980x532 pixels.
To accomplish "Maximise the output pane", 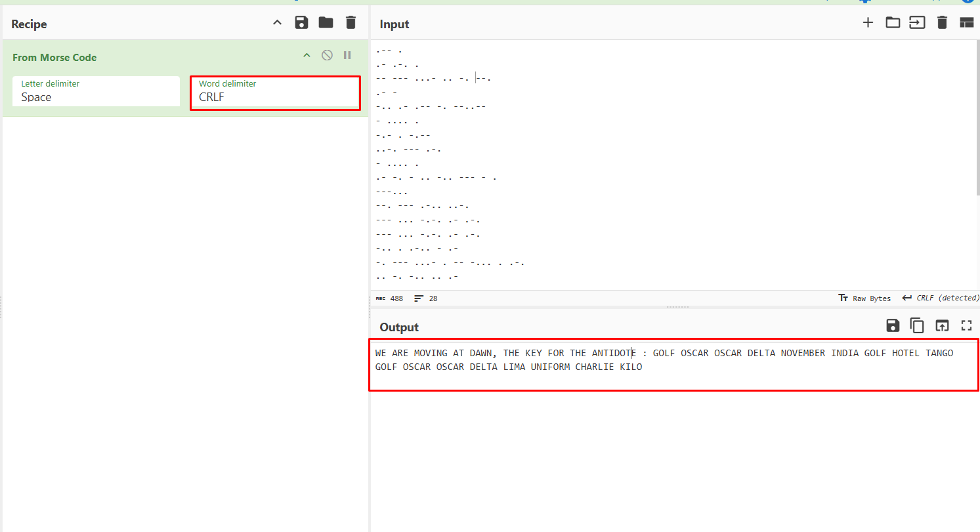I will [966, 325].
